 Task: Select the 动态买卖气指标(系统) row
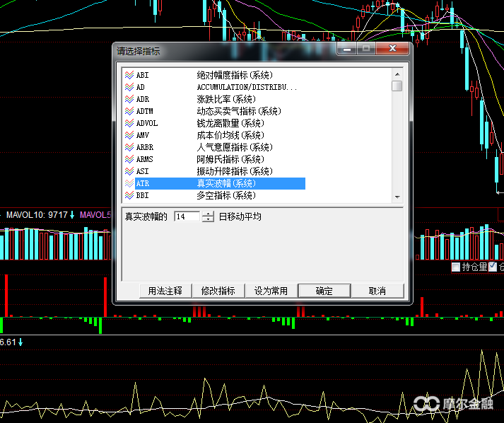click(214, 111)
